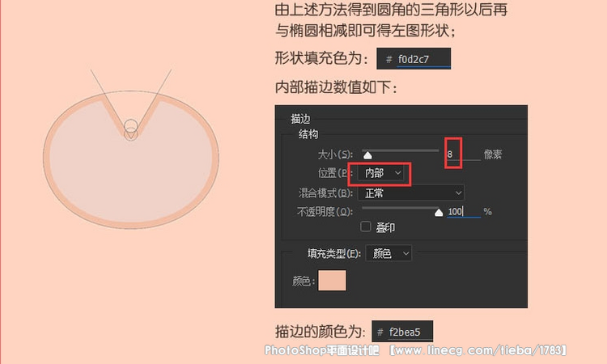Click the opacity value field showing 100
The image size is (607, 364).
(x=464, y=212)
